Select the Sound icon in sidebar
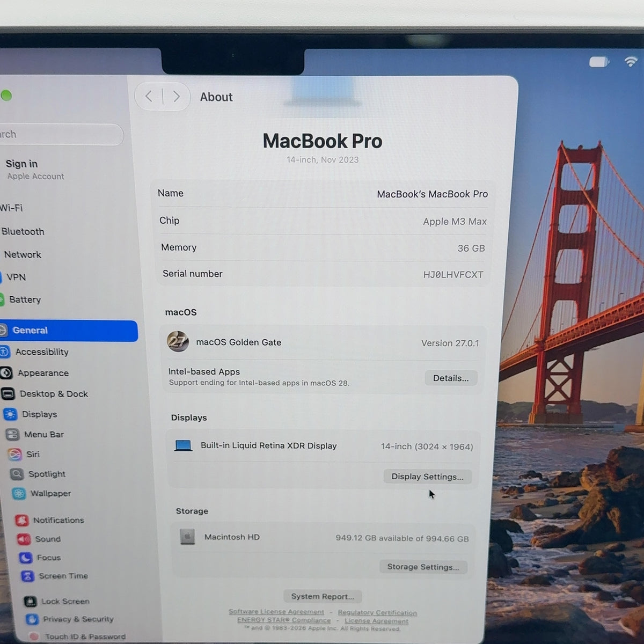The width and height of the screenshot is (644, 644). pos(24,539)
